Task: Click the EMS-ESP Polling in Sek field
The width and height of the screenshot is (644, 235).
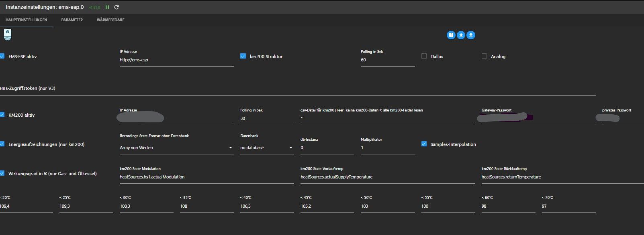Action: point(387,60)
